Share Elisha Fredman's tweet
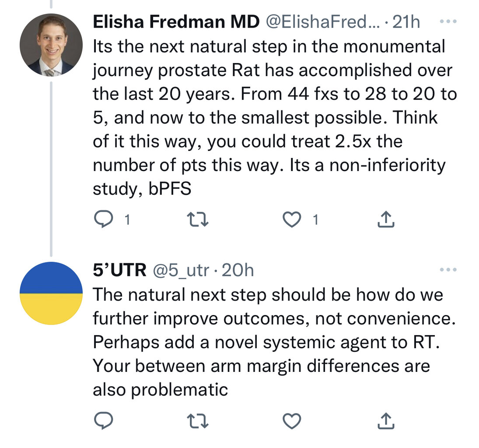The height and width of the screenshot is (448, 479). coord(386,219)
